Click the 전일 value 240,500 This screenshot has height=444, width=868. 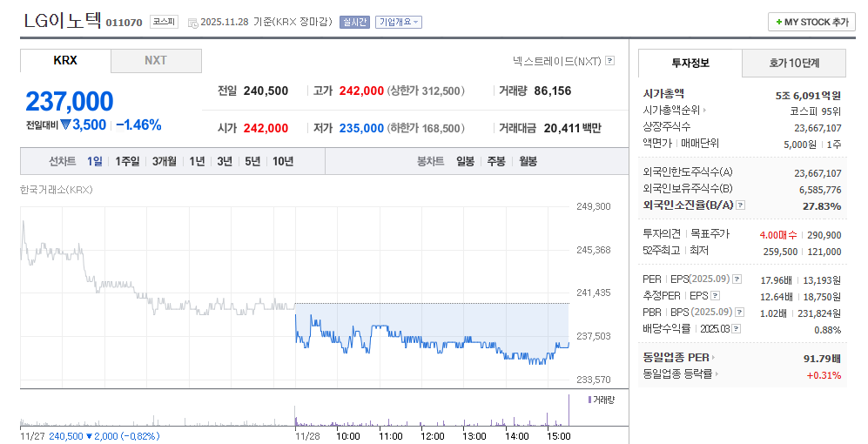click(x=266, y=91)
